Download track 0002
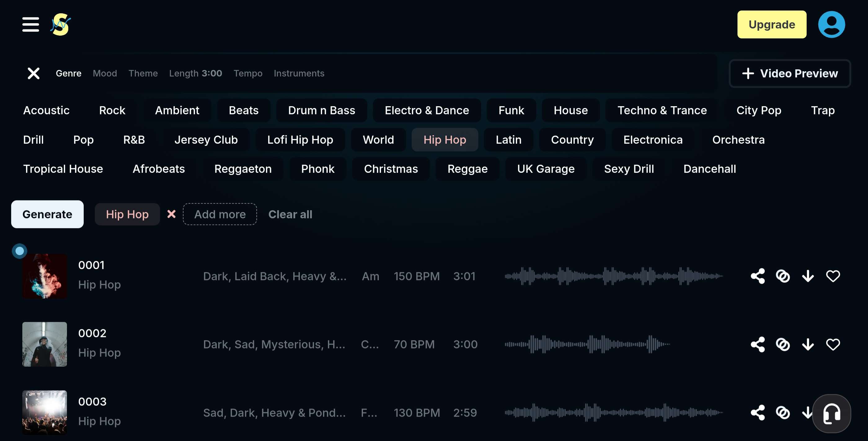The height and width of the screenshot is (441, 868). coord(807,344)
